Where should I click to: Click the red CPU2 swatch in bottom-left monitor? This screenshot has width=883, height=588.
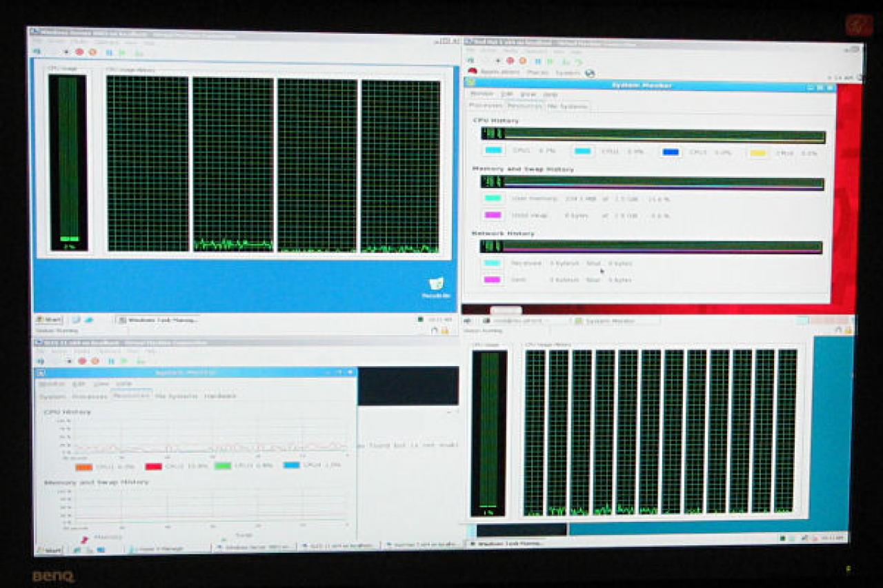click(x=153, y=466)
